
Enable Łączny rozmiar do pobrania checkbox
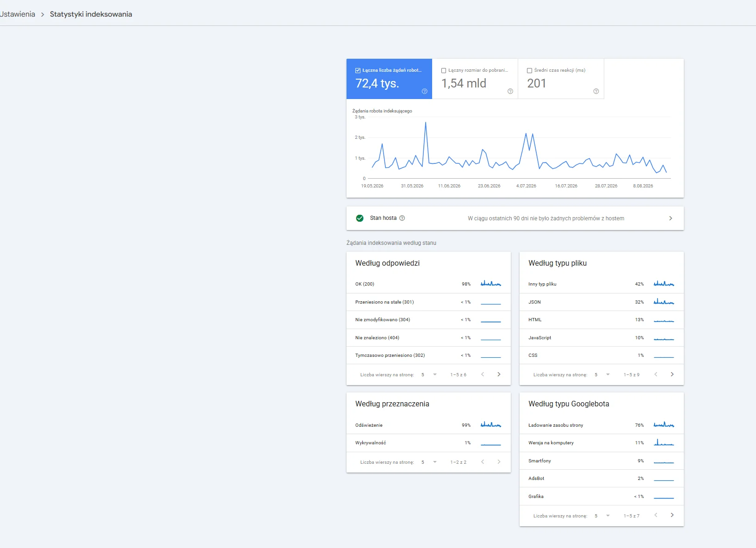click(444, 70)
